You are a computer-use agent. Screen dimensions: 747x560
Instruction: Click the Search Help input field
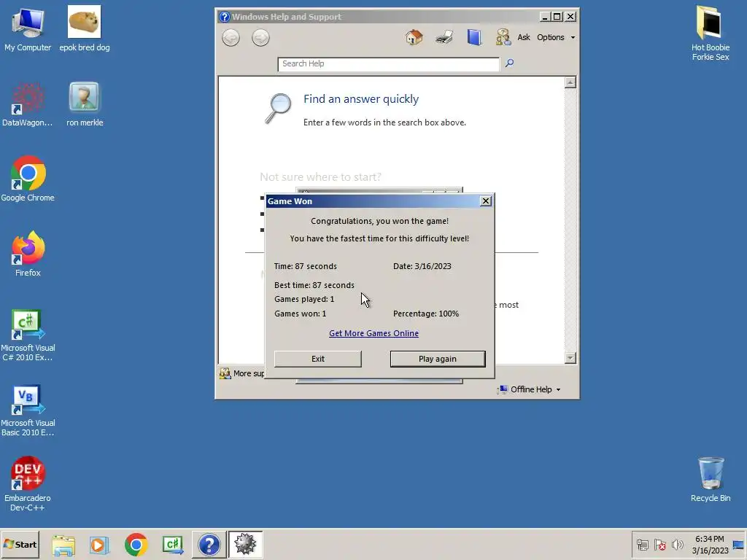pos(388,64)
